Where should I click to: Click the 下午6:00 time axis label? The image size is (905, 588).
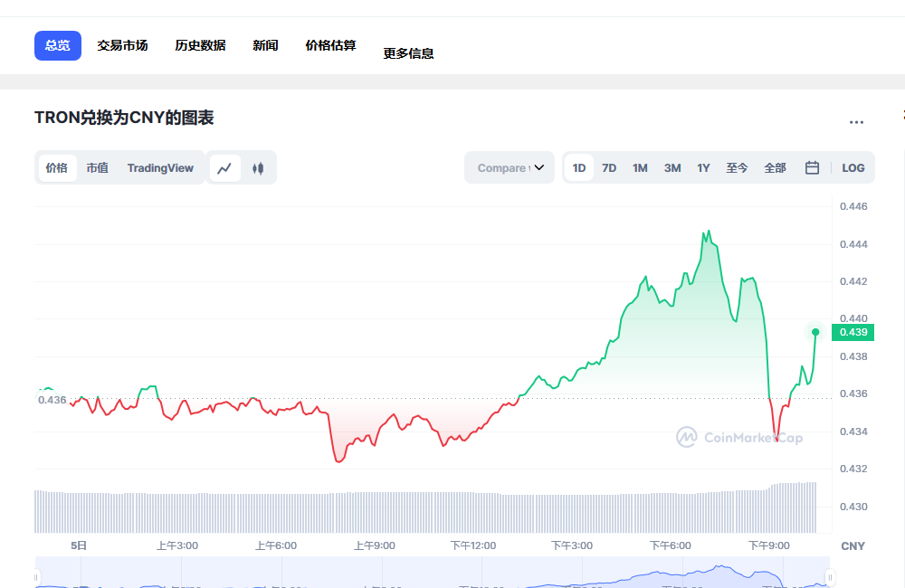coord(671,545)
